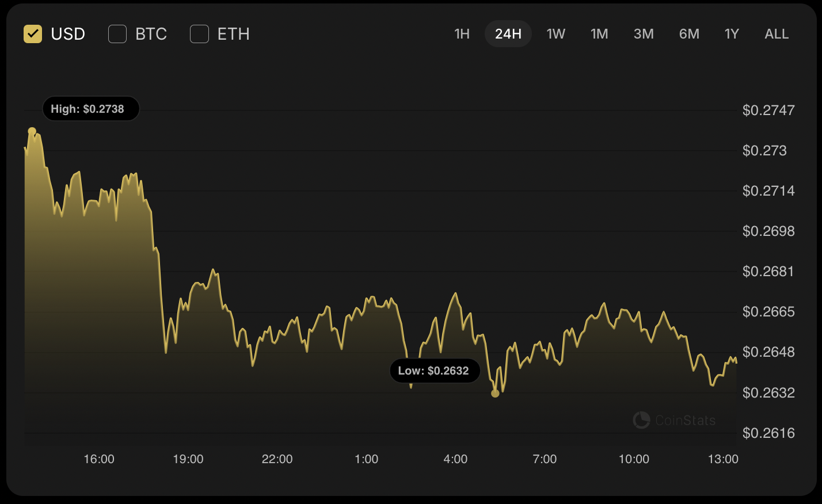Uncheck the USD currency checkbox
Screen dimensions: 822x504
(33, 34)
